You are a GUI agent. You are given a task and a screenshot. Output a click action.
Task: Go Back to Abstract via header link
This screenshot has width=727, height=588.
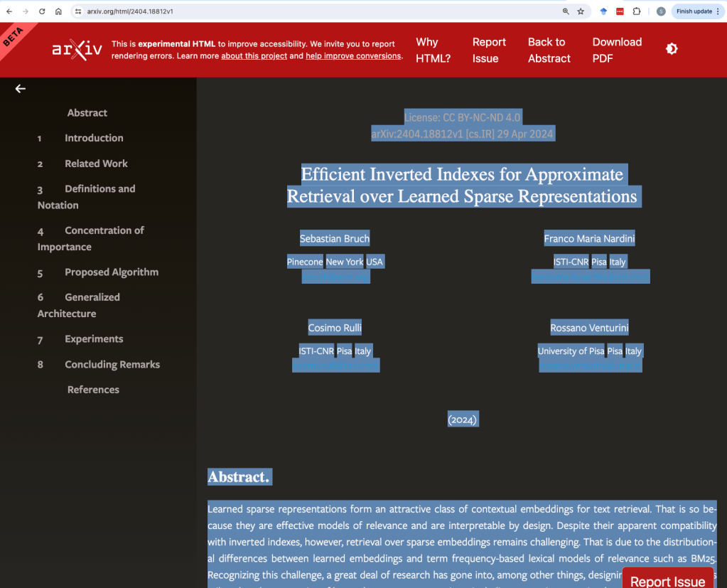pyautogui.click(x=549, y=50)
